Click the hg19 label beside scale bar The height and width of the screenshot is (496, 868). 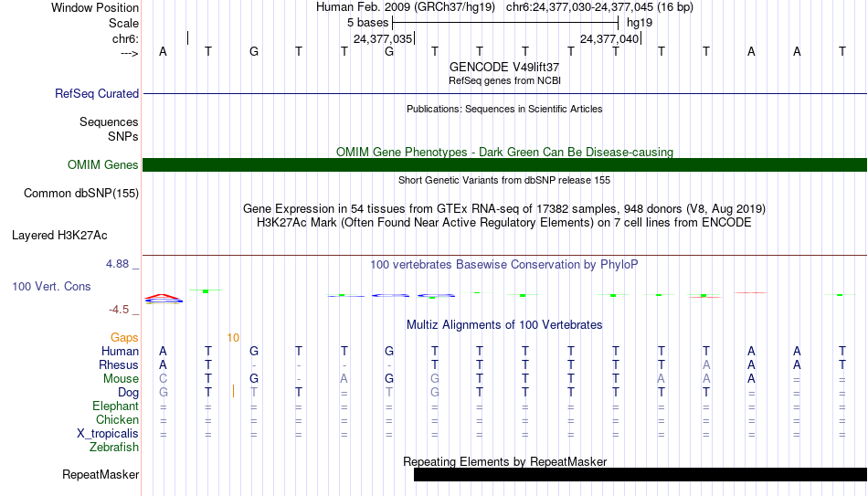[x=640, y=23]
